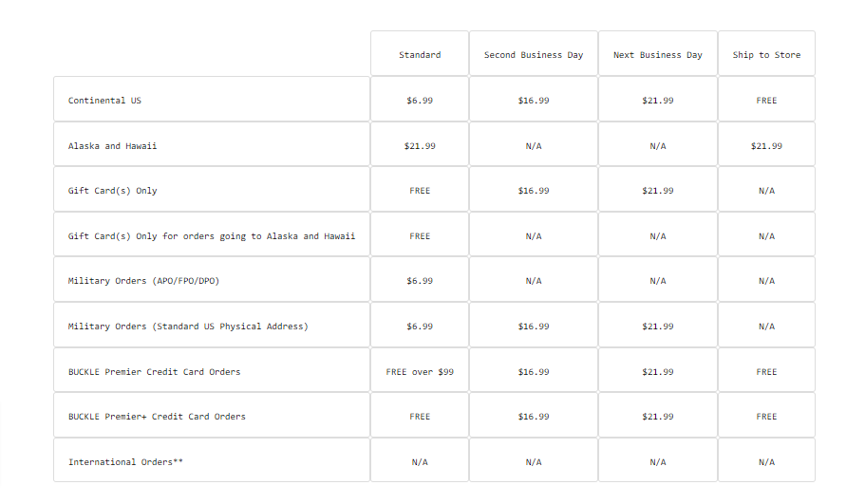Click the Next Business Day header
The width and height of the screenshot is (865, 504).
(x=658, y=54)
